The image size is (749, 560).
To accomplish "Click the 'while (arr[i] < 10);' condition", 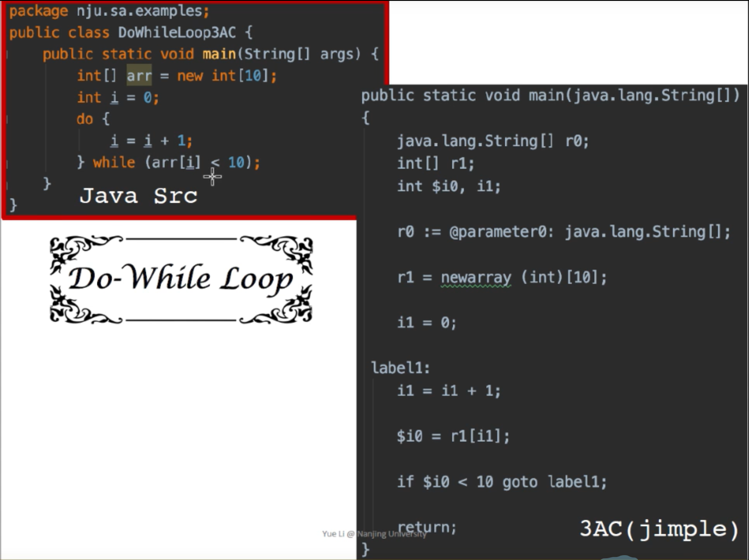I will click(x=176, y=162).
